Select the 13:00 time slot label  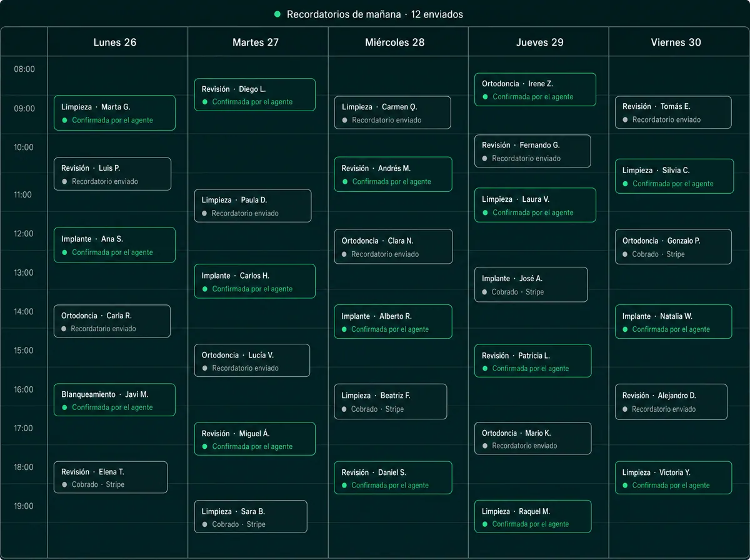[x=24, y=272]
